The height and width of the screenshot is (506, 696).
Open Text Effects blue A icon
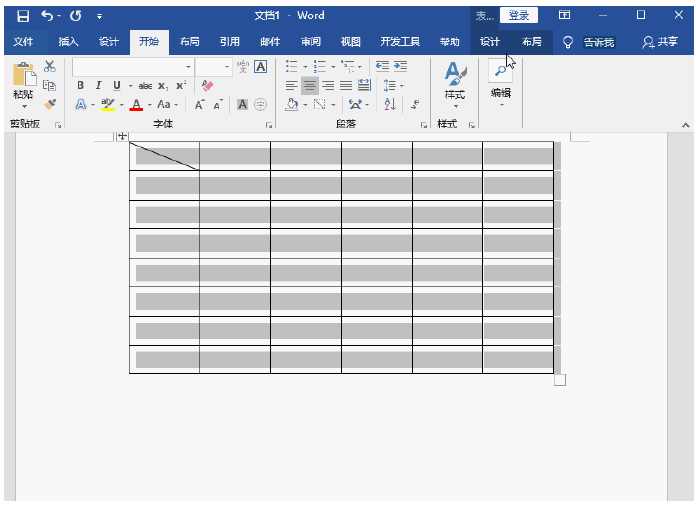81,104
